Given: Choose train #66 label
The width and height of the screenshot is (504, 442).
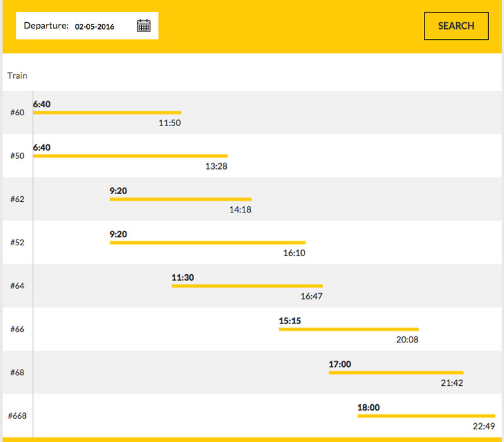Looking at the screenshot, I should (18, 329).
